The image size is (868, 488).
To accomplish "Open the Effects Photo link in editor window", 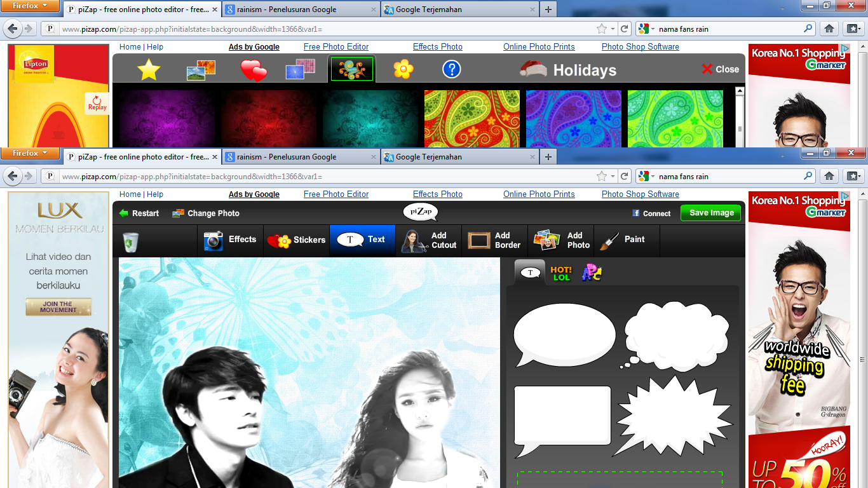I will [438, 194].
